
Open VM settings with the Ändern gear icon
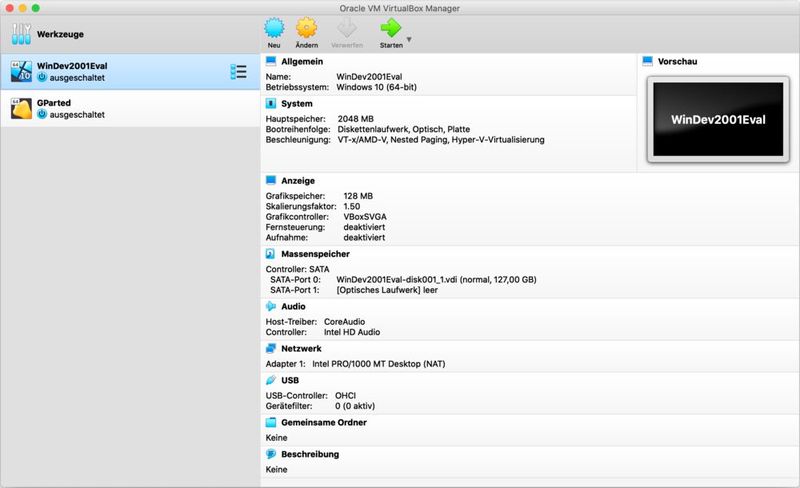coord(307,28)
